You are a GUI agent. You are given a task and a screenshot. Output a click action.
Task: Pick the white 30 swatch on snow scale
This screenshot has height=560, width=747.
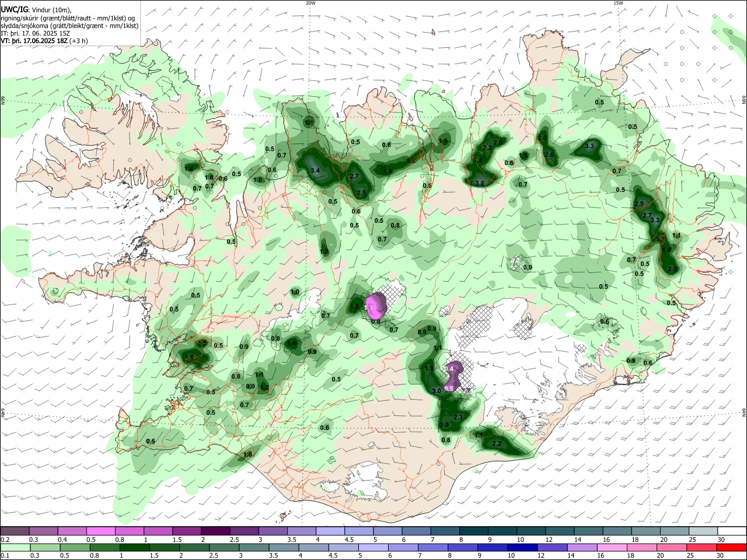click(x=732, y=531)
